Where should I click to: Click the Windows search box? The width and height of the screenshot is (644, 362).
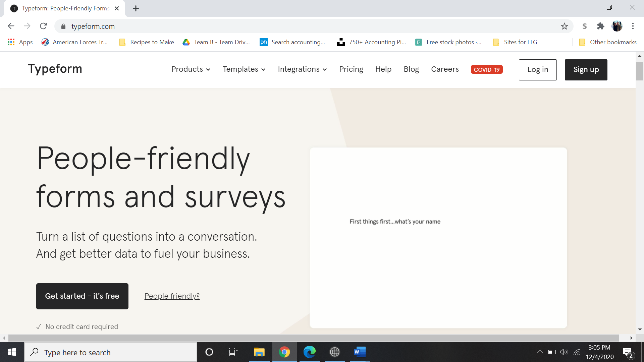coord(111,352)
